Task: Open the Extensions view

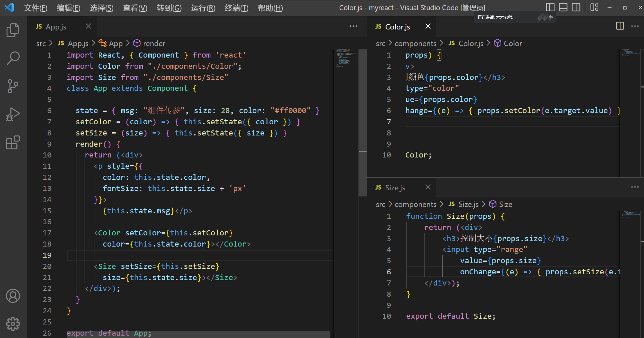Action: [x=13, y=142]
